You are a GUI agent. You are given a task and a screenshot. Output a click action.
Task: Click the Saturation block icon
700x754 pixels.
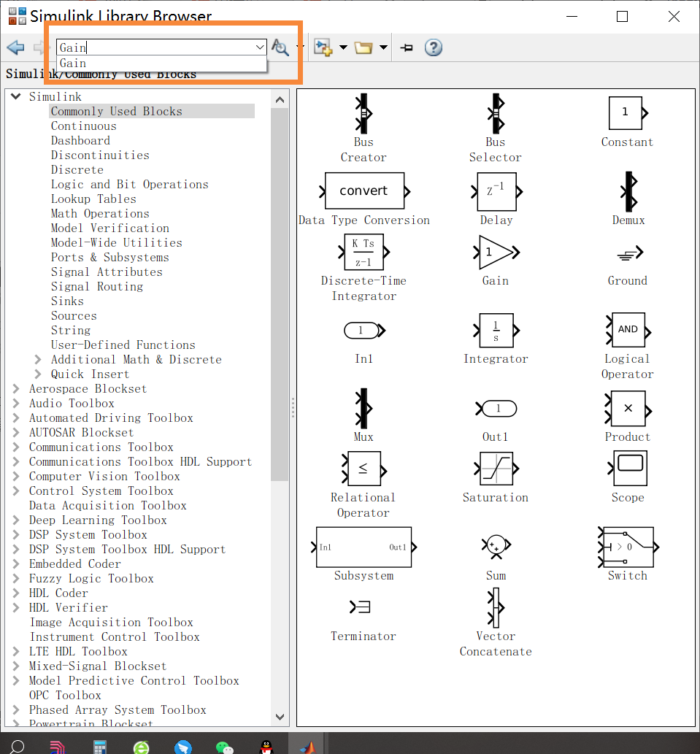coord(496,469)
